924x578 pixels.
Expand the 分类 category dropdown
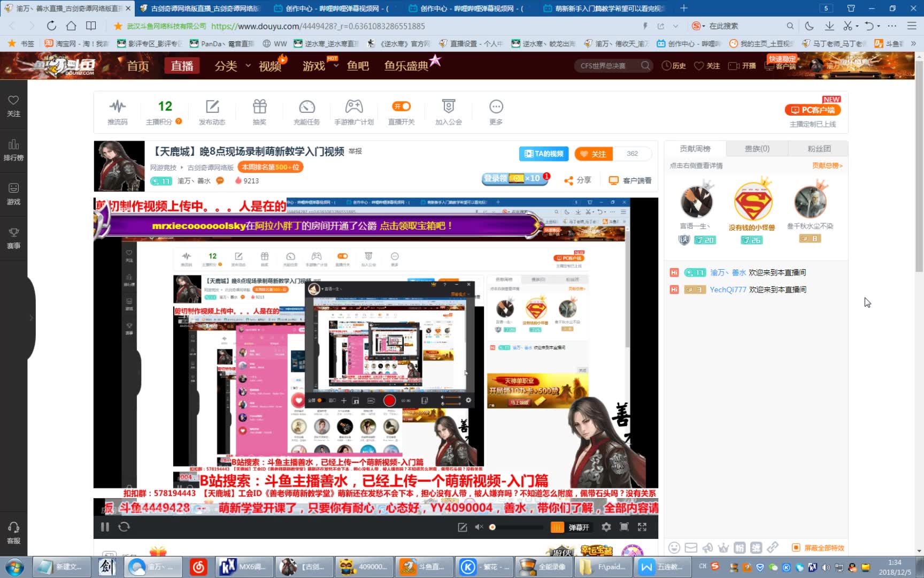[248, 65]
